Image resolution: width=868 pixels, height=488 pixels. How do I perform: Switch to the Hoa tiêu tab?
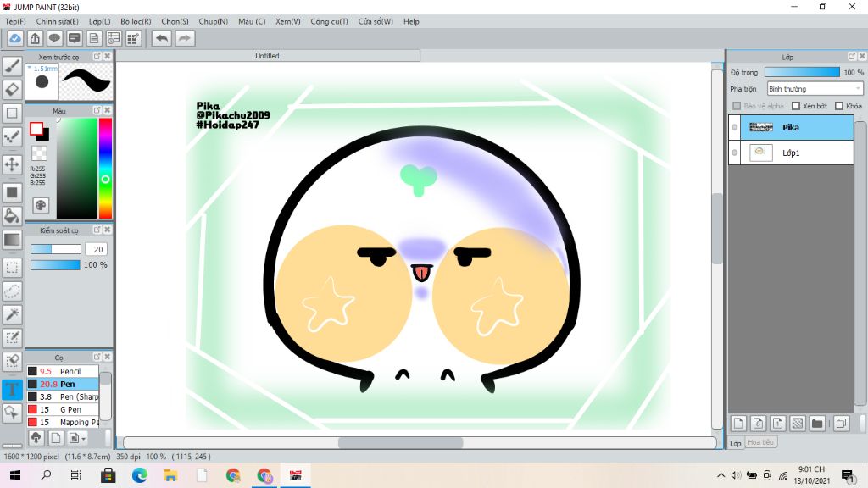pos(760,442)
